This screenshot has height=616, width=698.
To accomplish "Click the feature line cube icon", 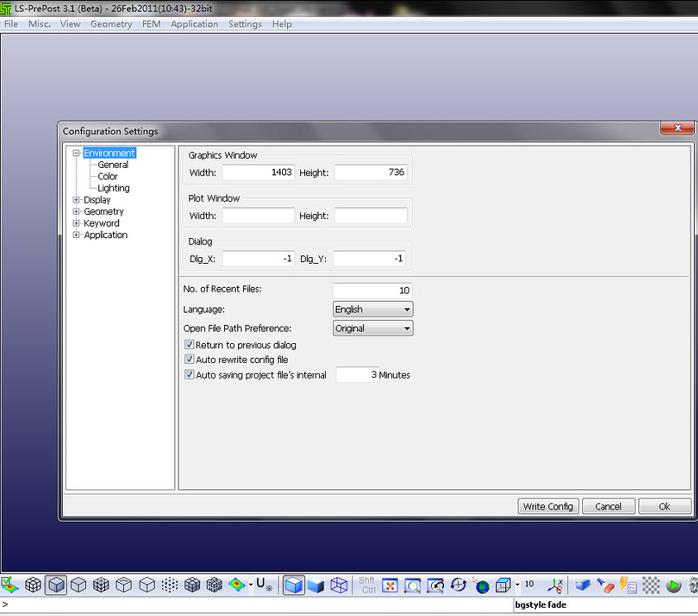I will [124, 585].
